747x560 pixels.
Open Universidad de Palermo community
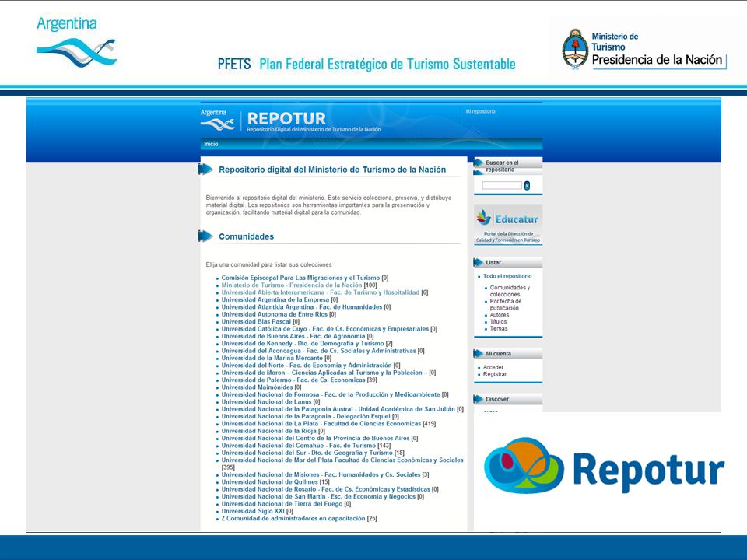293,380
